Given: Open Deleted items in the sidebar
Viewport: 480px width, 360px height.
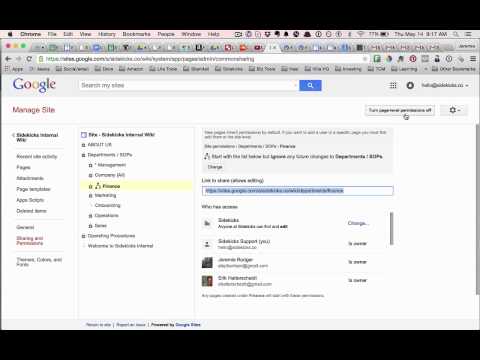Looking at the screenshot, I should [x=31, y=211].
